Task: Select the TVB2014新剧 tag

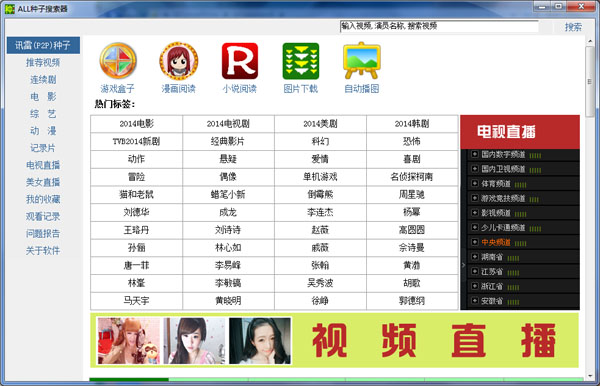Action: click(x=137, y=141)
